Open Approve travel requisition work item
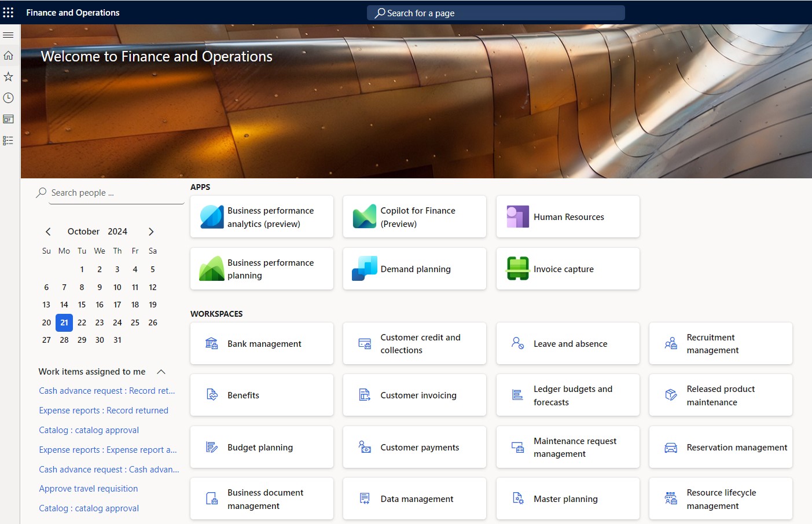This screenshot has height=524, width=812. pyautogui.click(x=89, y=489)
